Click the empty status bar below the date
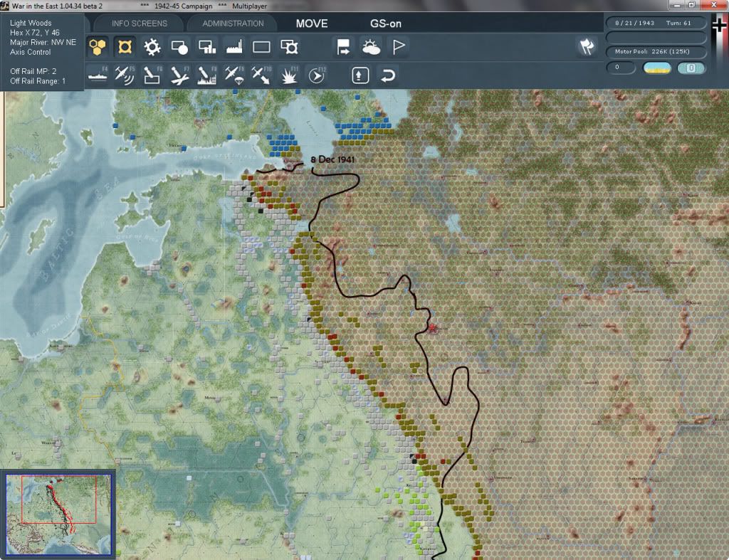This screenshot has width=729, height=560. [x=656, y=37]
